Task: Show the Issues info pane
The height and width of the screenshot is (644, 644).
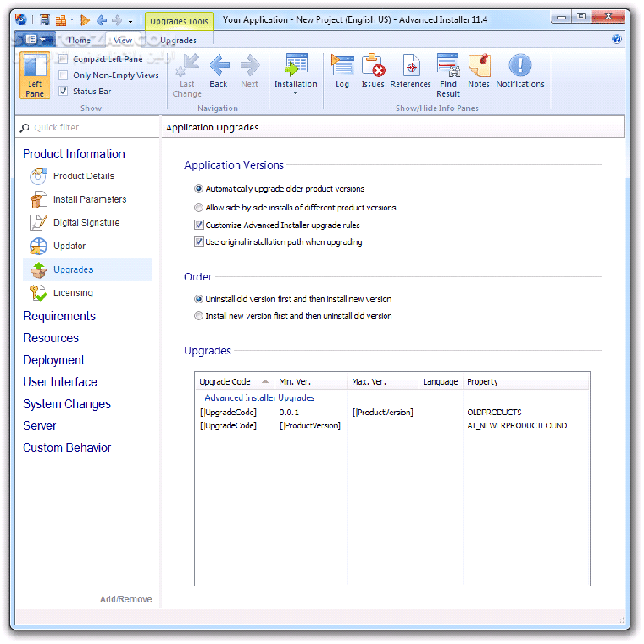Action: coord(373,71)
